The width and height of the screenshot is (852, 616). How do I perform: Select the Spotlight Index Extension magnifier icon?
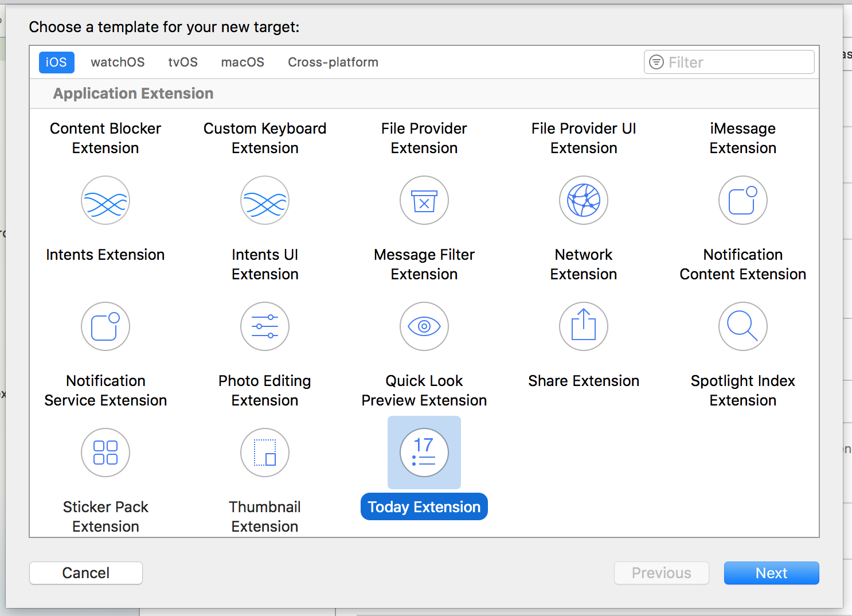coord(743,326)
